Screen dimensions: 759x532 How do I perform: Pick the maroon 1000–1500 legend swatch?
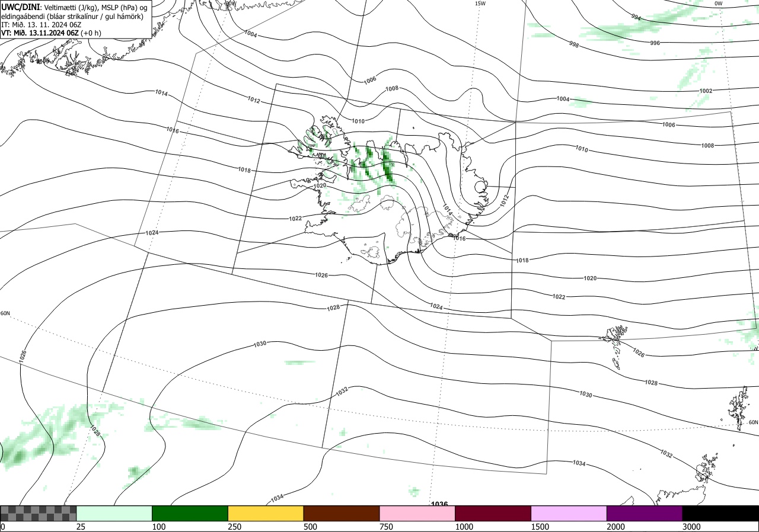(x=493, y=513)
